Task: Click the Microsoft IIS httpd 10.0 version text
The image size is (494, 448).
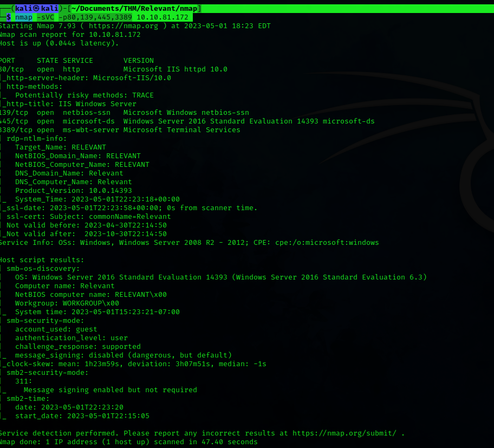Action: pyautogui.click(x=175, y=69)
